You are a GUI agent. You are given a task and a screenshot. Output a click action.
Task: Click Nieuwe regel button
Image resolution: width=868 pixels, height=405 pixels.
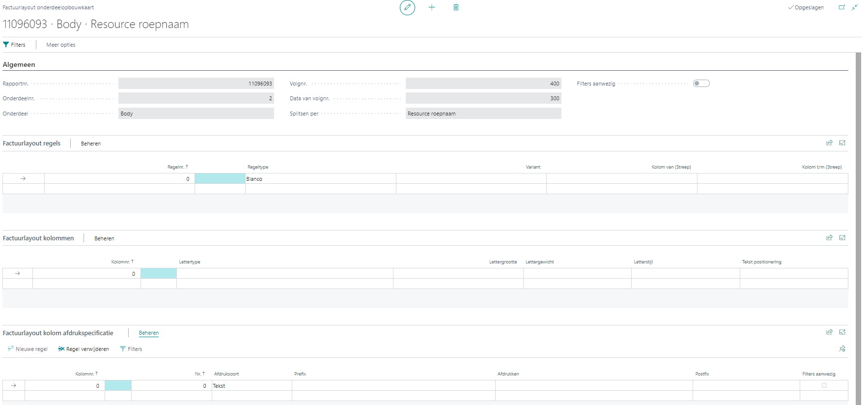pos(28,349)
